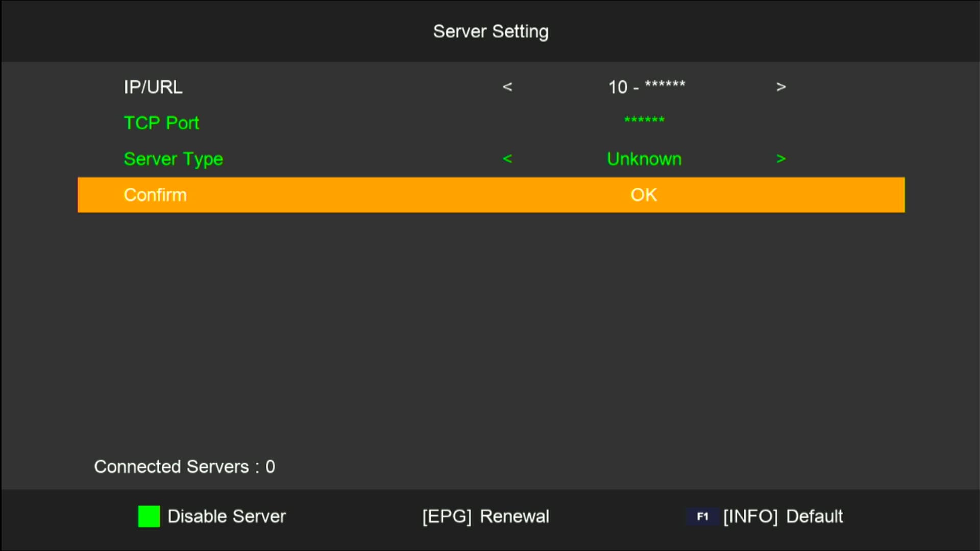The height and width of the screenshot is (551, 980).
Task: Select the highlighted Confirm row label
Action: coord(155,195)
